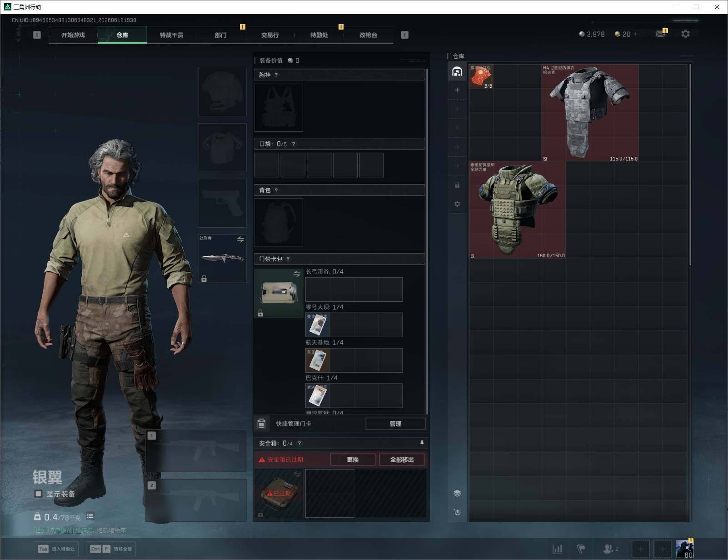Viewport: 728px width, 560px height.
Task: Click the warehouse sort icon at sidebar bottom
Action: pos(457,512)
